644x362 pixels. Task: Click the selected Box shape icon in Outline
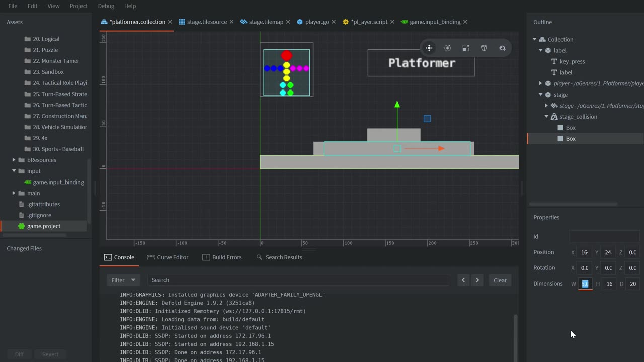point(560,139)
